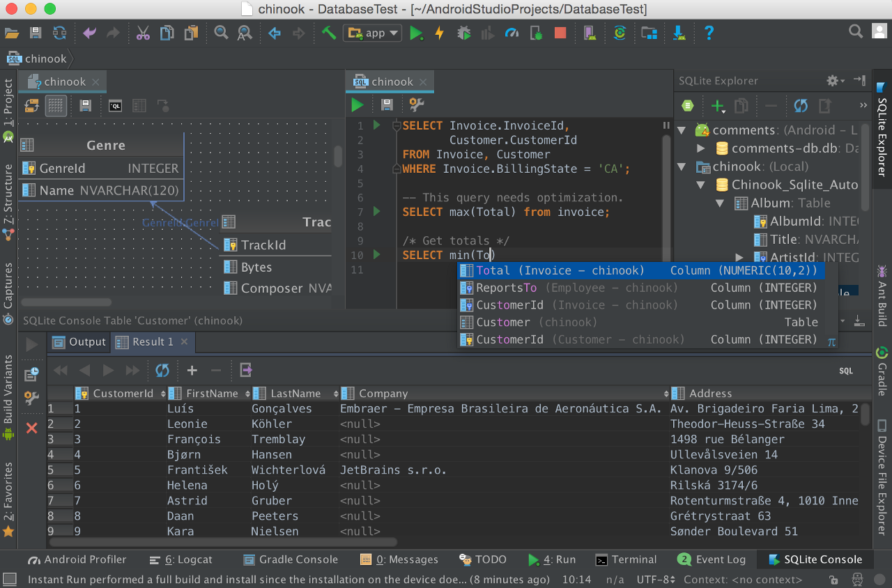Click the green Run app button

[416, 33]
